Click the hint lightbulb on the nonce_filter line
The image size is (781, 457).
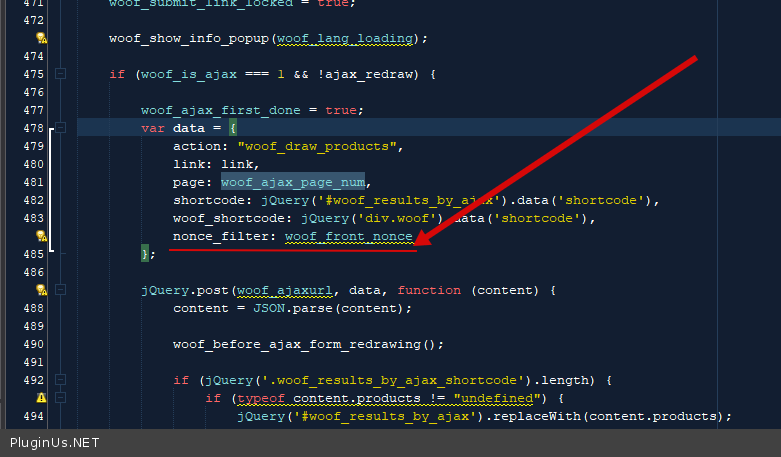click(x=42, y=236)
